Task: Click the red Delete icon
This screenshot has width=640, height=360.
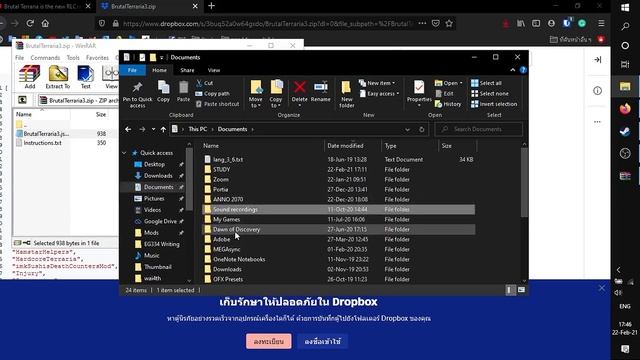Action: 300,91
